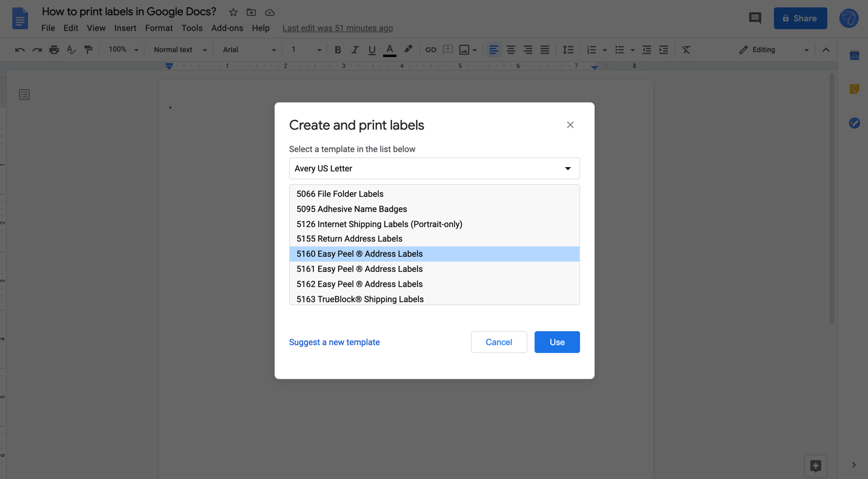Open the Avery US Letter template dropdown
Image resolution: width=868 pixels, height=479 pixels.
(434, 168)
